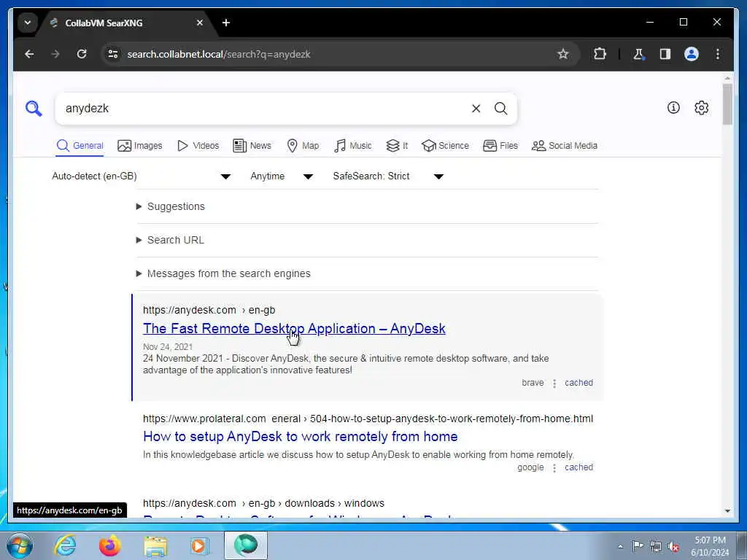Click the address bar URL text
747x560 pixels.
pyautogui.click(x=219, y=54)
